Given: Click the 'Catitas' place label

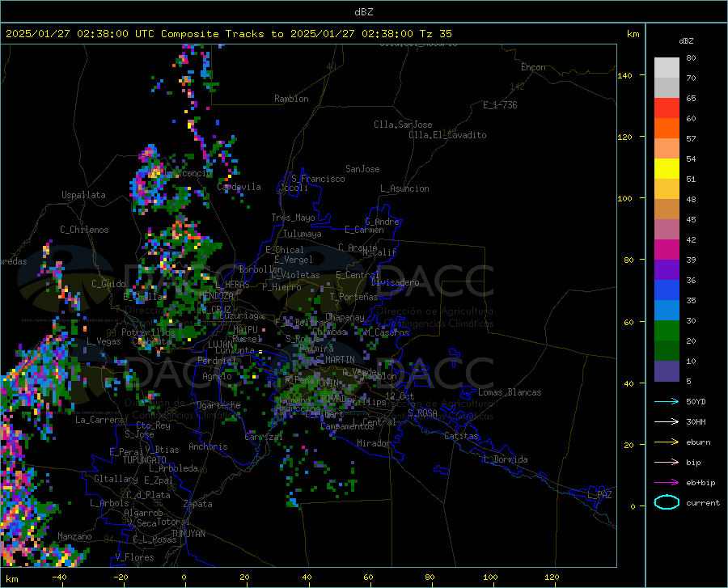Looking at the screenshot, I should (462, 436).
